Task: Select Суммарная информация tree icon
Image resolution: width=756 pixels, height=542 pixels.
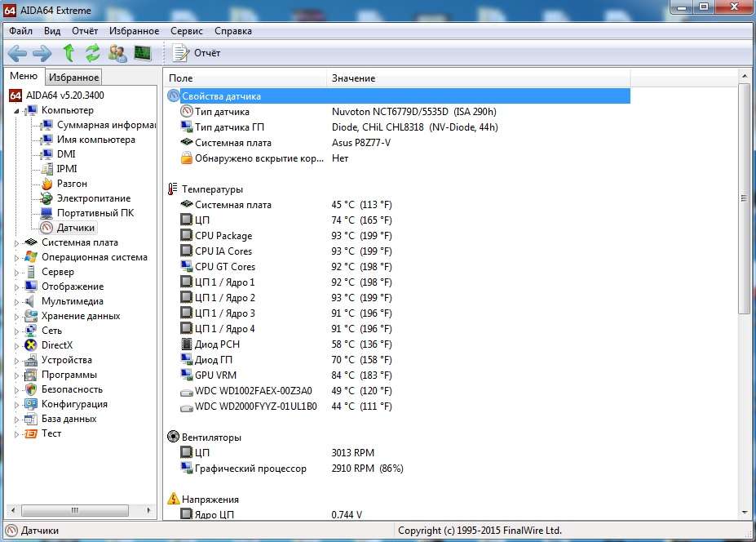Action: click(x=46, y=125)
